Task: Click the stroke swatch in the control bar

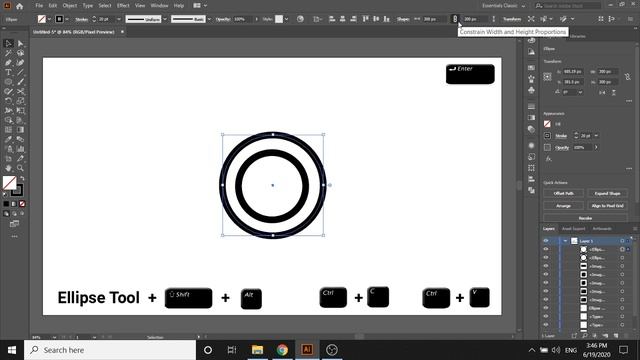Action: pyautogui.click(x=60, y=19)
